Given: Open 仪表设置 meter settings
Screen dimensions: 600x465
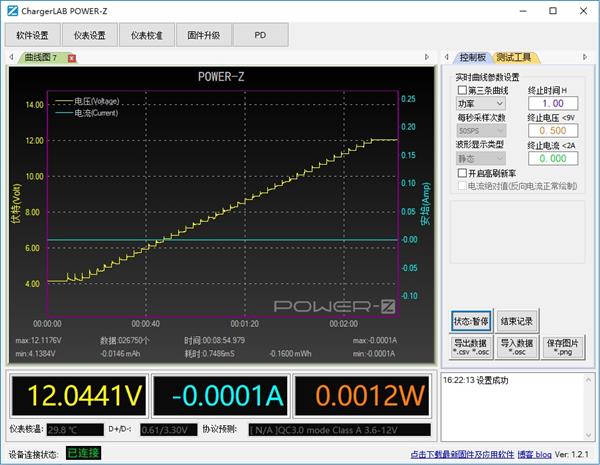Looking at the screenshot, I should [90, 35].
